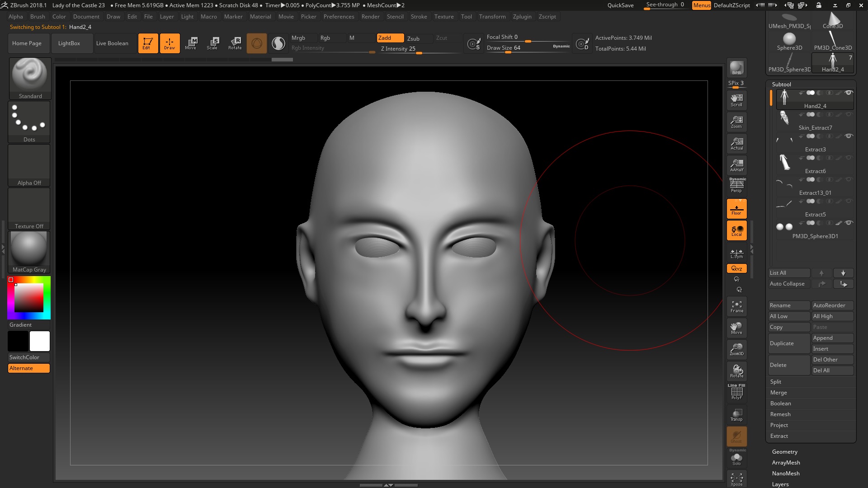Select the Skin_Extract7 subtool
Image resolution: width=868 pixels, height=488 pixels.
pyautogui.click(x=815, y=122)
